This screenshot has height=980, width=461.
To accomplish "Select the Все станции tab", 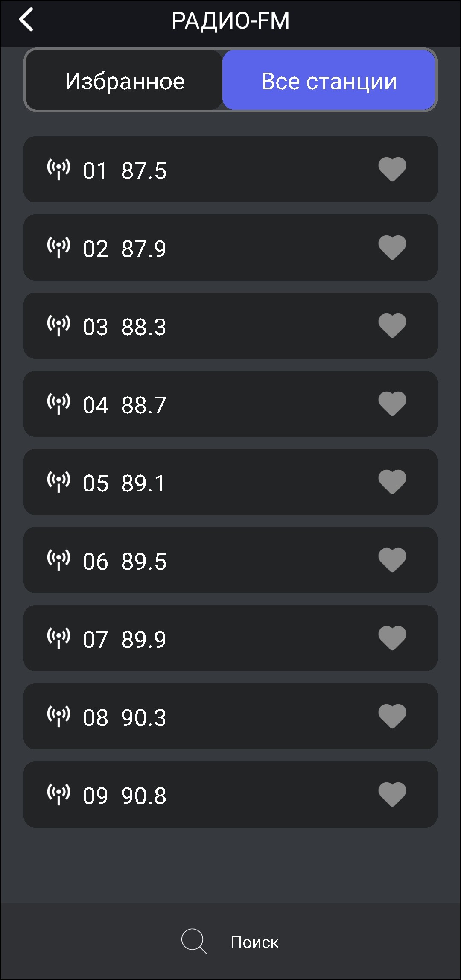I will (329, 81).
